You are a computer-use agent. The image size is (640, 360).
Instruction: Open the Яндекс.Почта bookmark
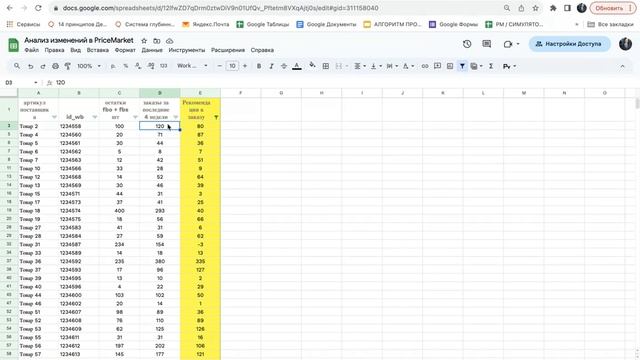click(206, 24)
